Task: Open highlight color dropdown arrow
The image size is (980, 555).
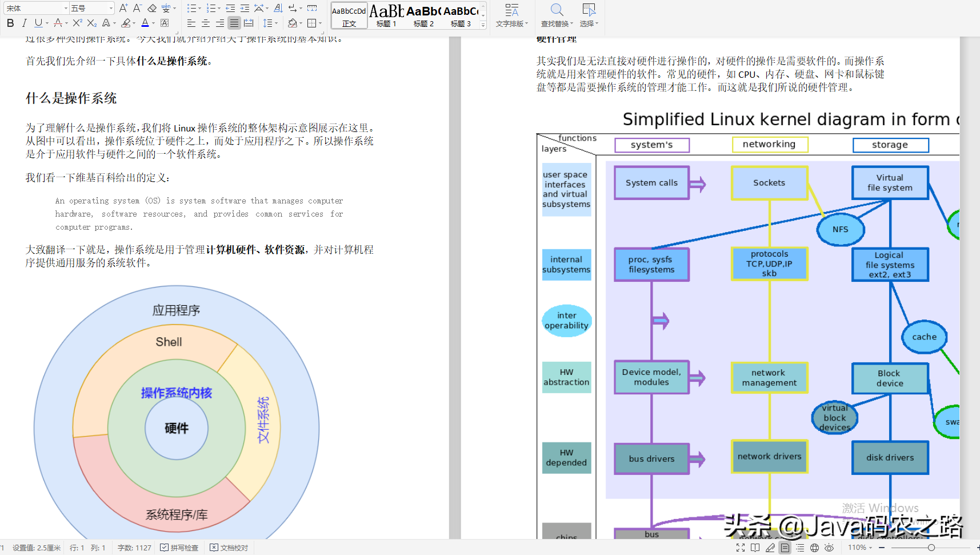Action: coord(134,23)
